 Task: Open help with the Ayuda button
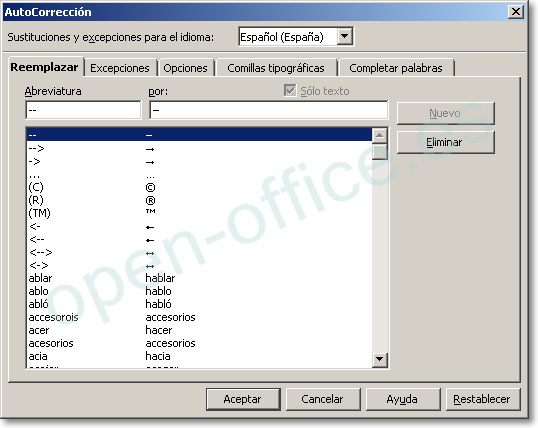[x=403, y=399]
